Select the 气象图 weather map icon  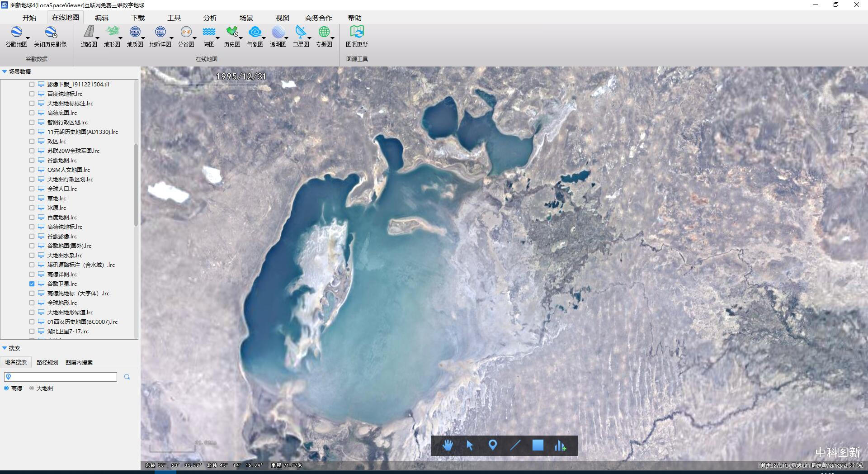click(x=255, y=32)
